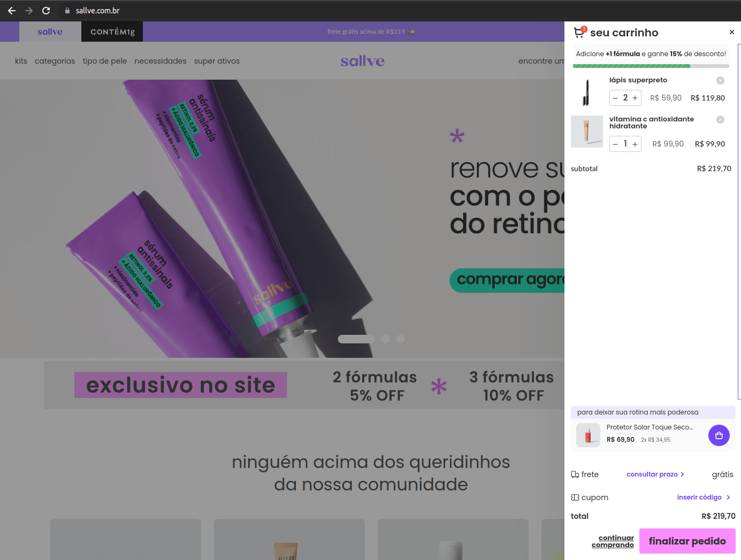The image size is (741, 560).
Task: Click continuar comprando link
Action: point(613,541)
